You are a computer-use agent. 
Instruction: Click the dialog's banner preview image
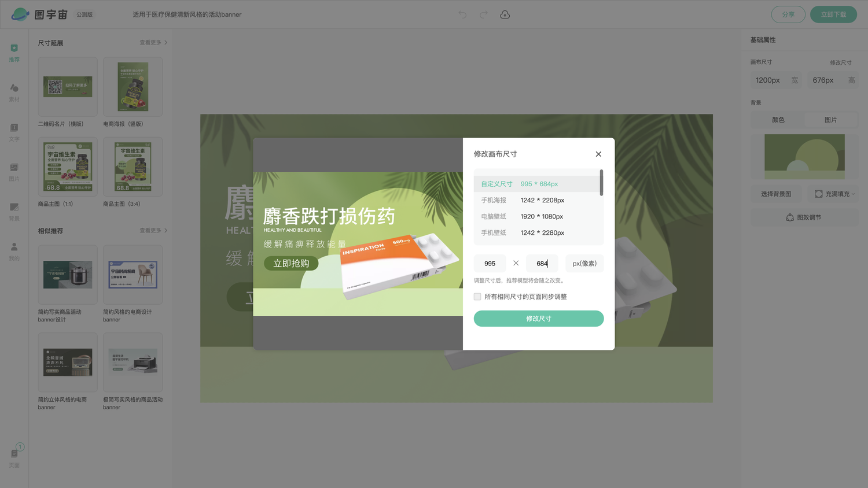pyautogui.click(x=358, y=243)
